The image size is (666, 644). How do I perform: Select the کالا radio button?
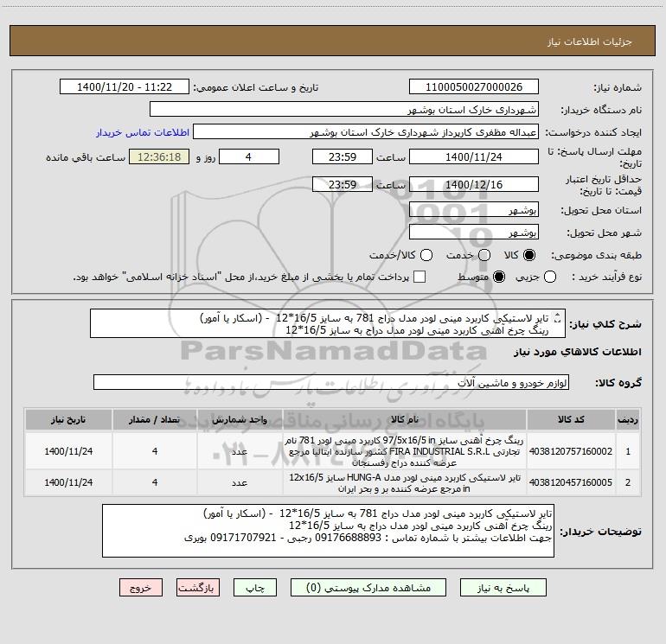point(528,255)
